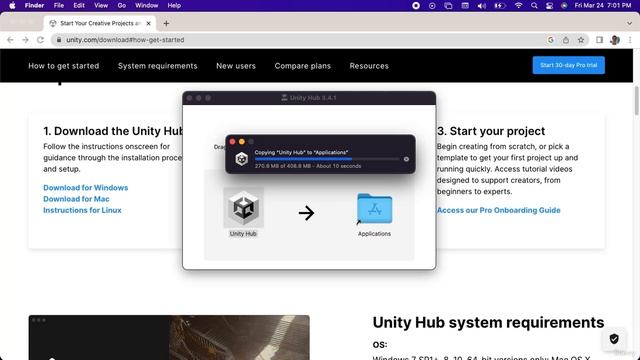Click the privacy shield badge icon
The height and width of the screenshot is (360, 640).
tap(614, 339)
